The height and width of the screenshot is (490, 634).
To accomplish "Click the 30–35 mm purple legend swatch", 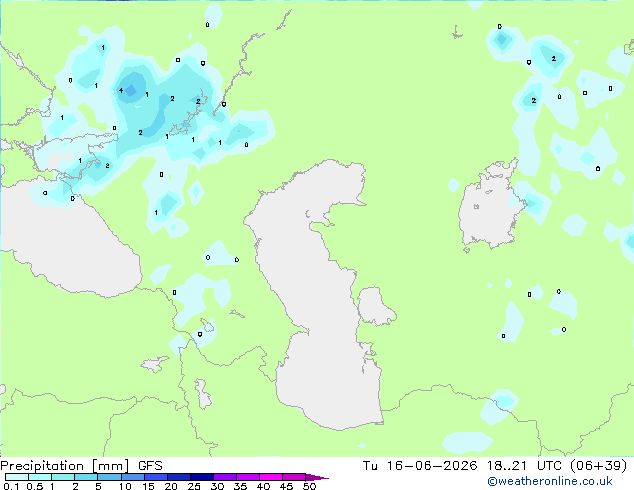I will tap(225, 477).
